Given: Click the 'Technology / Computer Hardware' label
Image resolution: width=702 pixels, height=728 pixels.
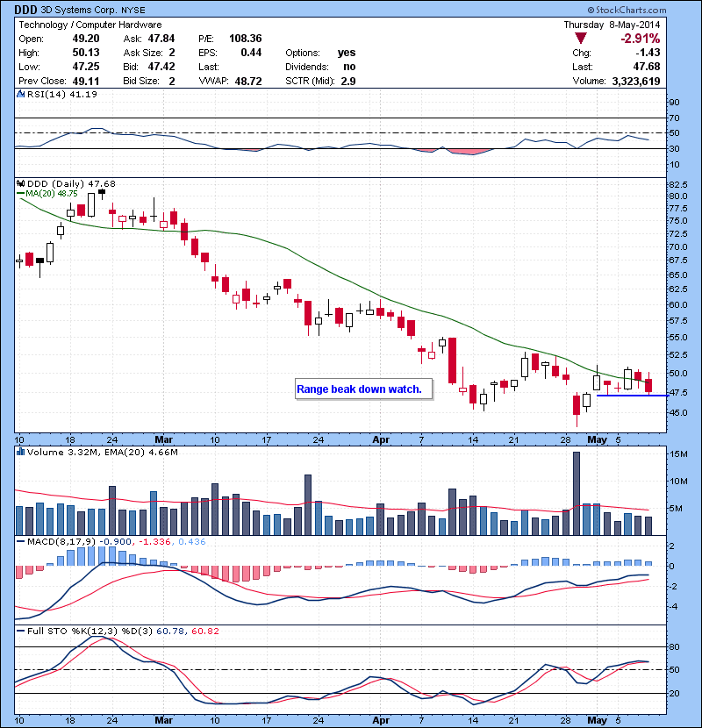Looking at the screenshot, I should (x=90, y=25).
